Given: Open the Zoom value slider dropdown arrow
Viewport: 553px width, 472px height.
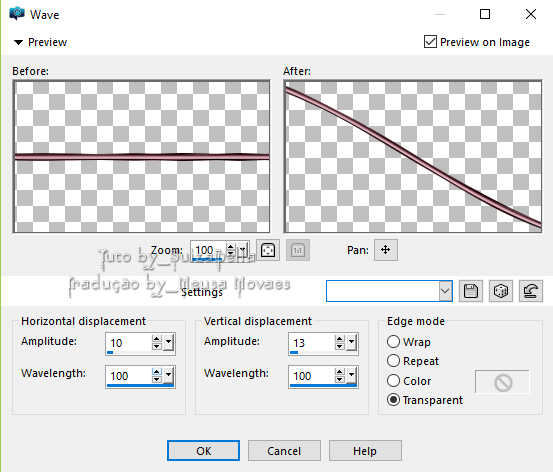Looking at the screenshot, I should pyautogui.click(x=243, y=250).
